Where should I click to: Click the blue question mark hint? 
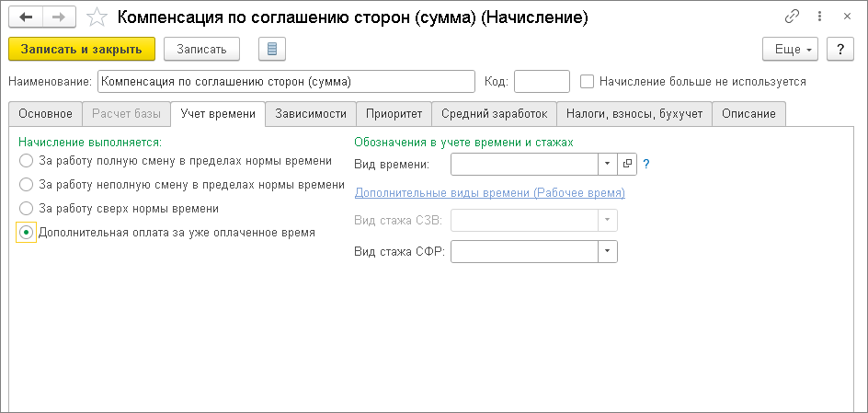point(645,164)
